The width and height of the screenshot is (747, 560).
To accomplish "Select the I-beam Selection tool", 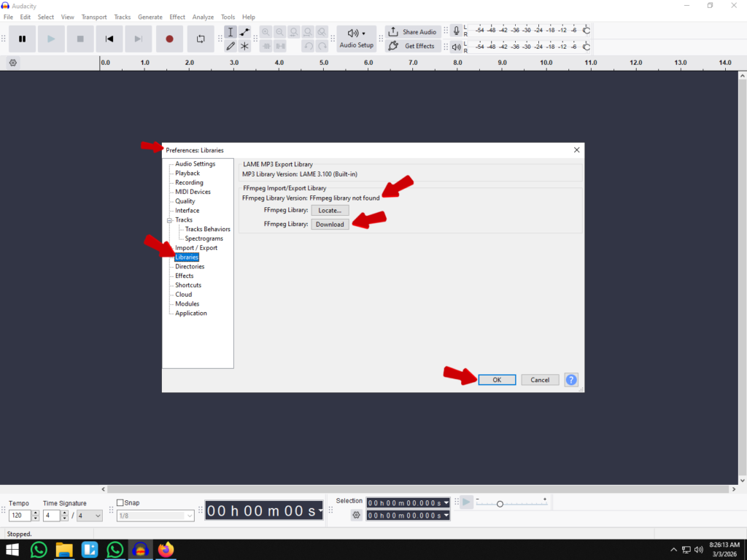I will point(231,32).
